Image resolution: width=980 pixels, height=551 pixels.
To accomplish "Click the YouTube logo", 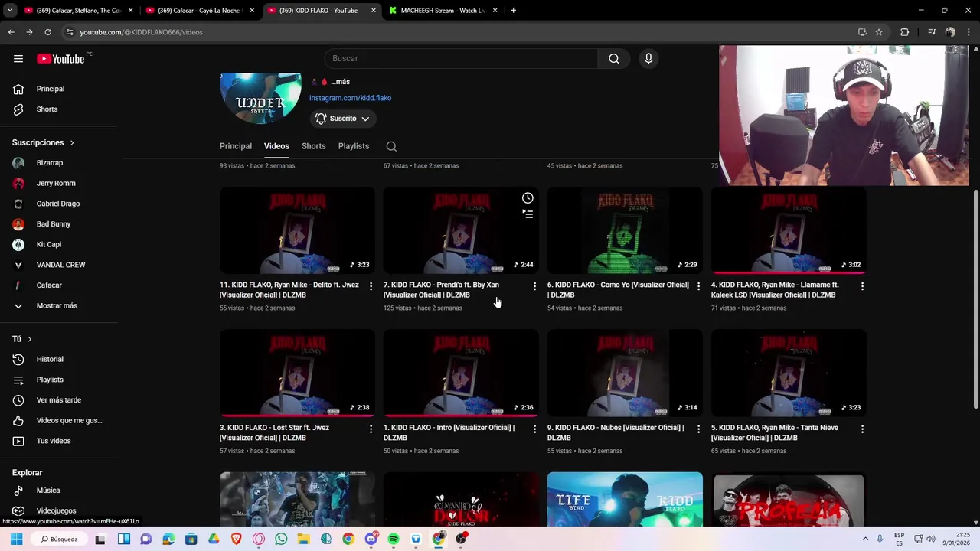I will click(60, 59).
